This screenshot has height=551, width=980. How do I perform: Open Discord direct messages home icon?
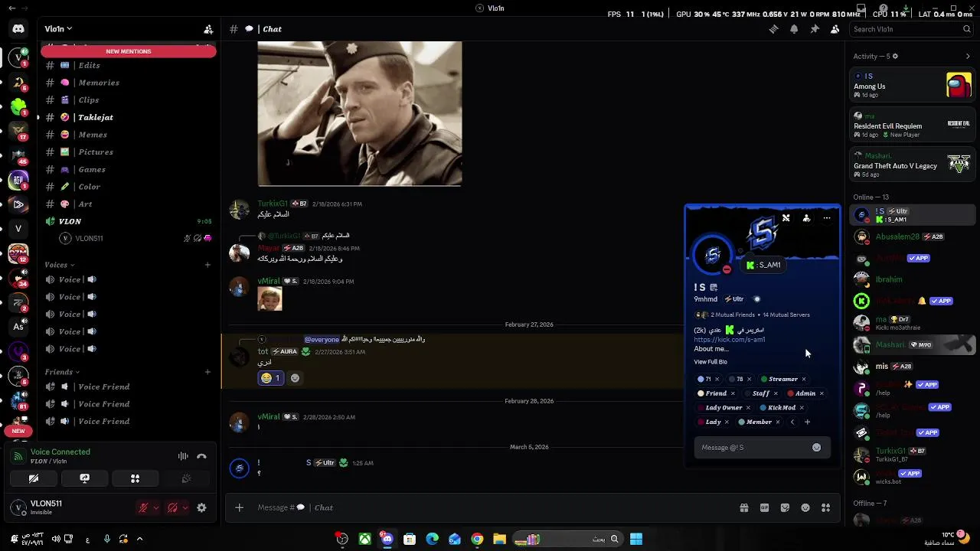[x=18, y=29]
